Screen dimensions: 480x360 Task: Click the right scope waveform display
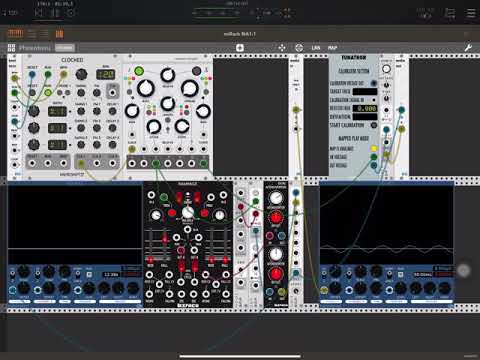click(387, 225)
